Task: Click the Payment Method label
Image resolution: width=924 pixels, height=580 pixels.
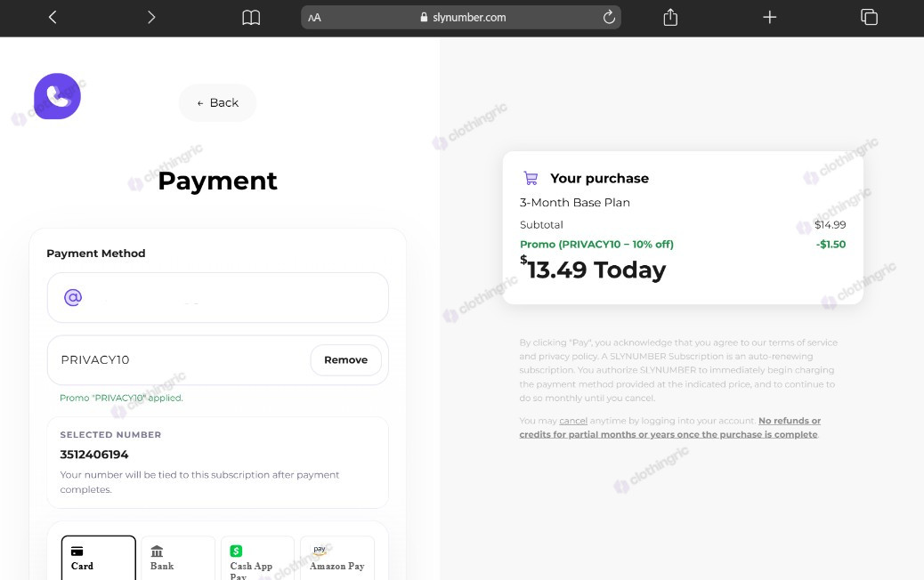Action: 96,254
